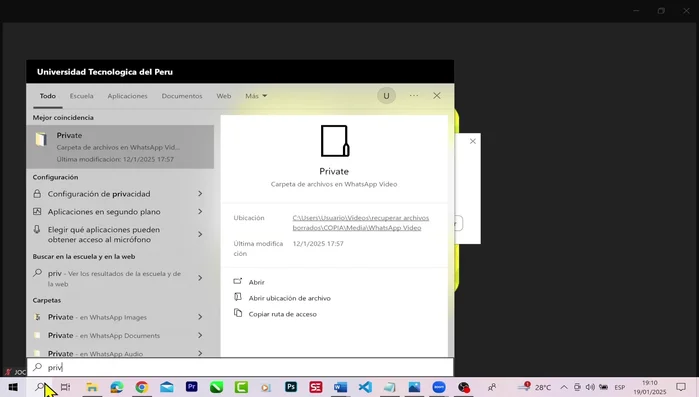Click the Copiar ruta copy icon

point(238,313)
